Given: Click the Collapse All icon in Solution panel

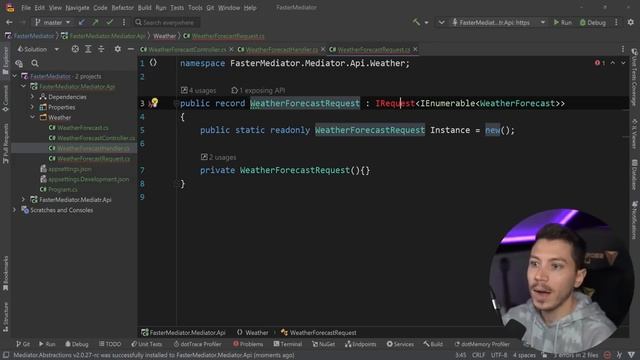Looking at the screenshot, I should 101,49.
